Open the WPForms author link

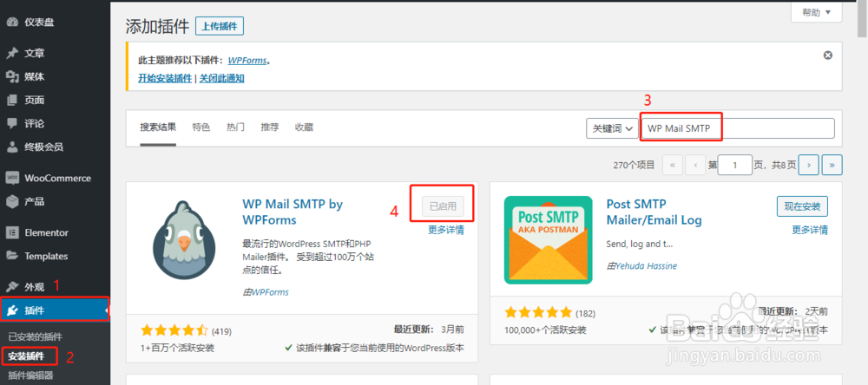point(270,292)
